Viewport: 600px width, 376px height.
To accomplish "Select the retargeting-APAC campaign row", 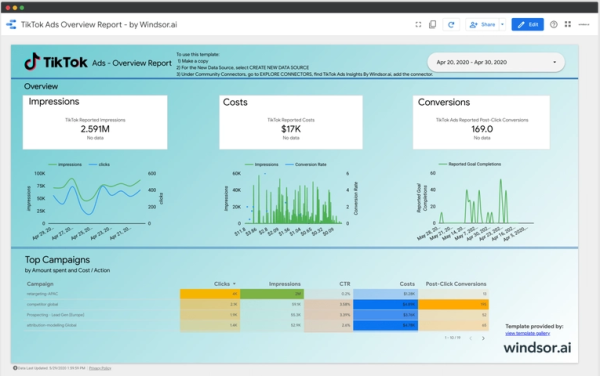I will (x=256, y=294).
